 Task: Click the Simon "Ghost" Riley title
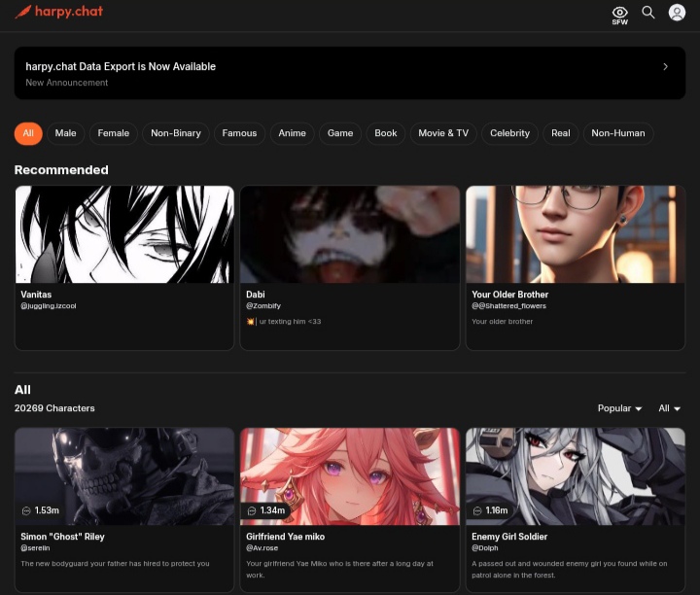coord(62,537)
